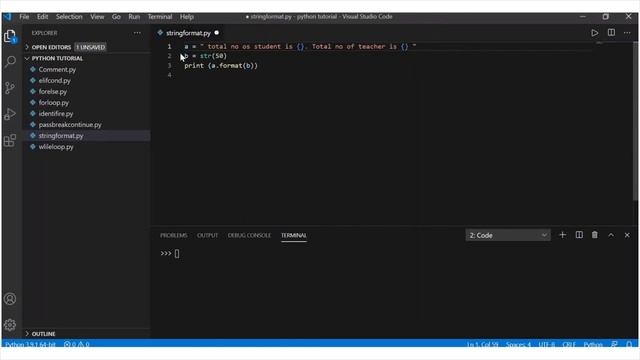This screenshot has height=360, width=640.
Task: Open Source Control view
Action: 10,88
